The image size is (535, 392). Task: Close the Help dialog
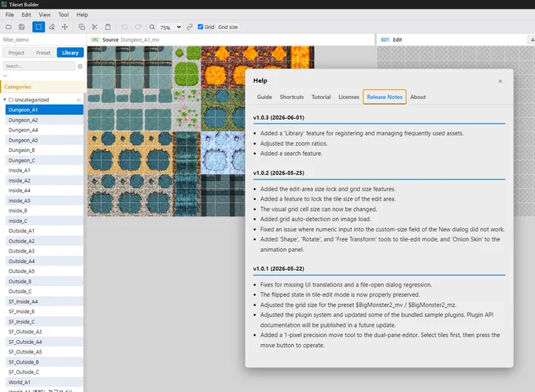[500, 81]
